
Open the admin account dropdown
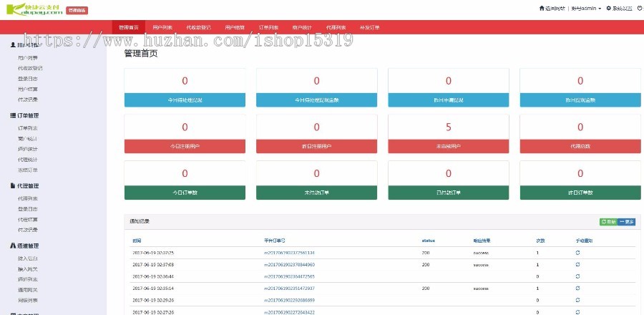pyautogui.click(x=585, y=9)
